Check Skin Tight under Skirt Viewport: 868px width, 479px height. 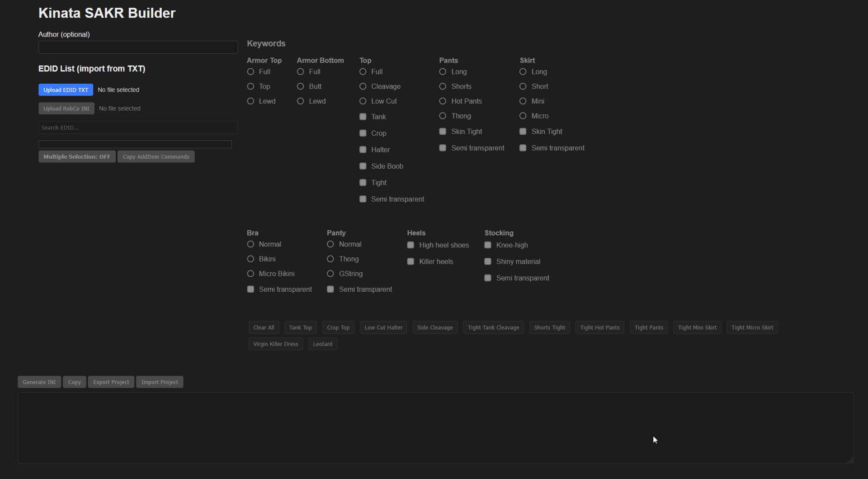coord(523,132)
